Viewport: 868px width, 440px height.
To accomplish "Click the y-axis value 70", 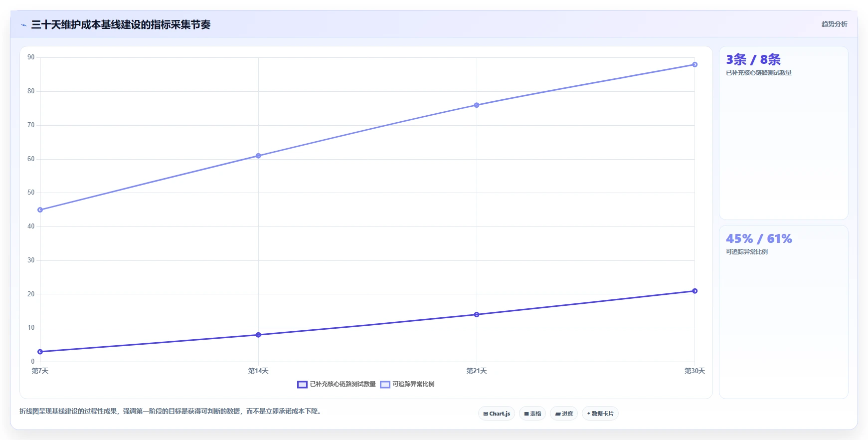I will [31, 125].
